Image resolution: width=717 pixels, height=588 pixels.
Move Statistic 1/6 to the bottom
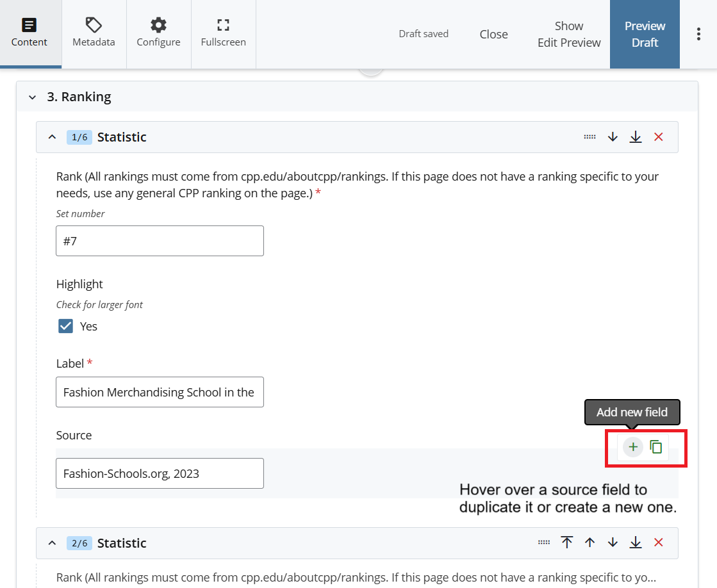pyautogui.click(x=635, y=137)
